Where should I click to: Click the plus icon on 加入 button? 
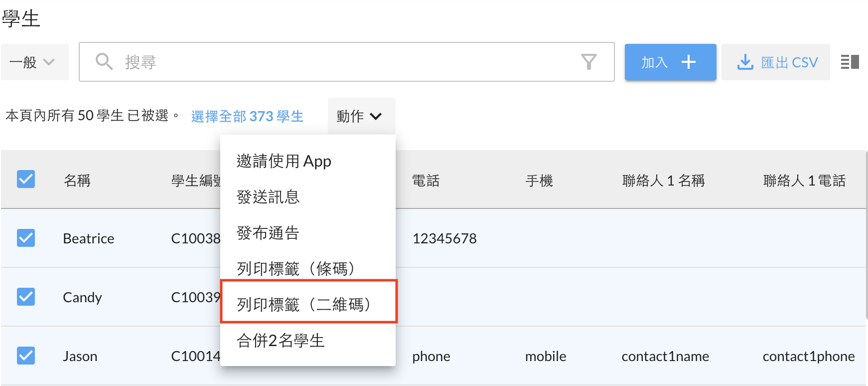click(688, 62)
